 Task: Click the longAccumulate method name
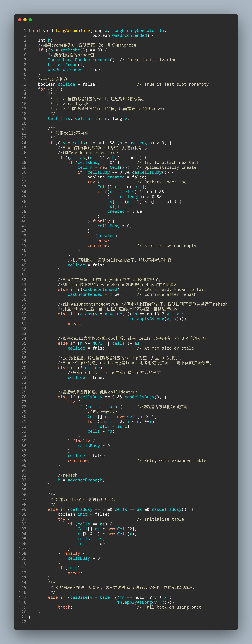pos(73,30)
